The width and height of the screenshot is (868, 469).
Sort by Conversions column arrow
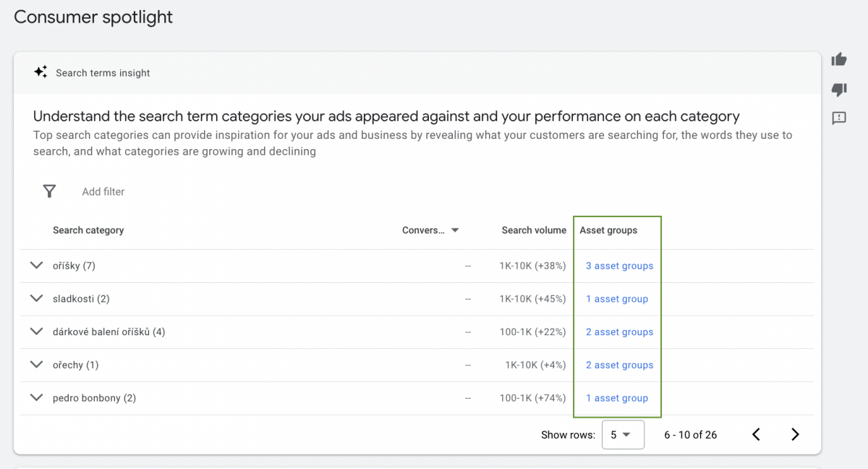[x=455, y=230]
